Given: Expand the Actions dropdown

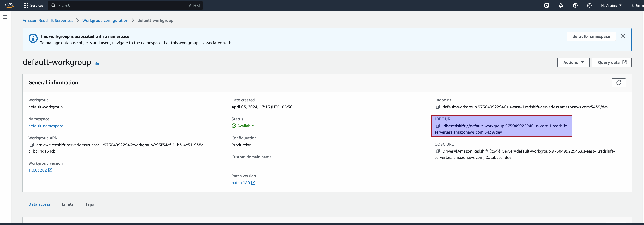Looking at the screenshot, I should (x=573, y=62).
